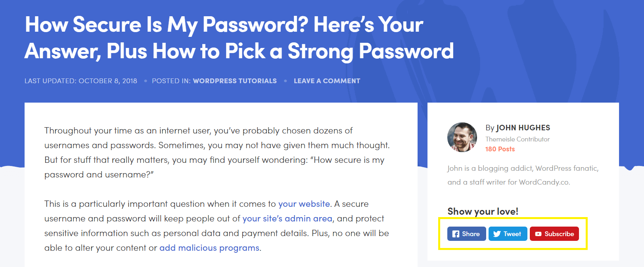Click the Last Updated date text
Viewport: 644px width, 267px height.
[x=81, y=81]
